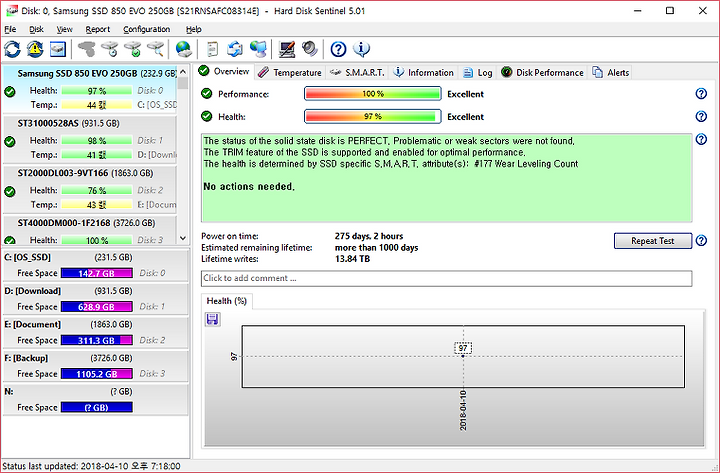This screenshot has width=720, height=473.
Task: Click the refresh disk status toolbar icon
Action: 12,49
